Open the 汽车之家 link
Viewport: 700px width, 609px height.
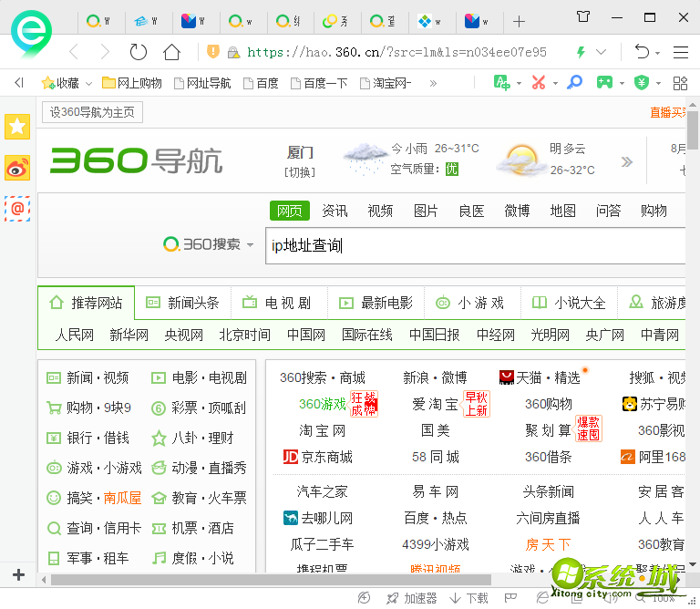click(323, 492)
